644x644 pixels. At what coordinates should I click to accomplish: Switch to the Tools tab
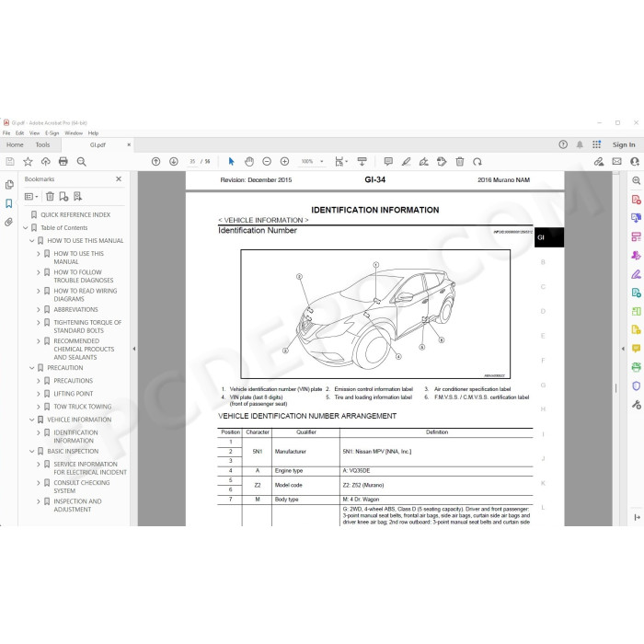[x=42, y=144]
